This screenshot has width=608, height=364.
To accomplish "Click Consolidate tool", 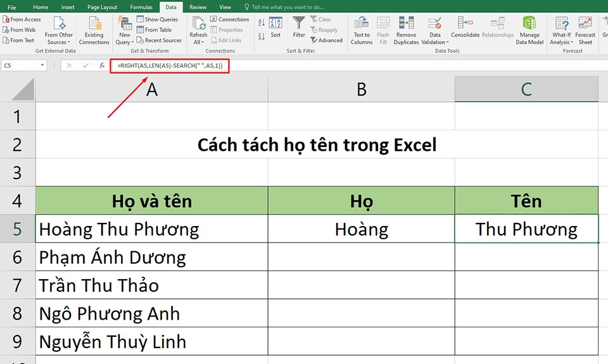I will point(465,27).
